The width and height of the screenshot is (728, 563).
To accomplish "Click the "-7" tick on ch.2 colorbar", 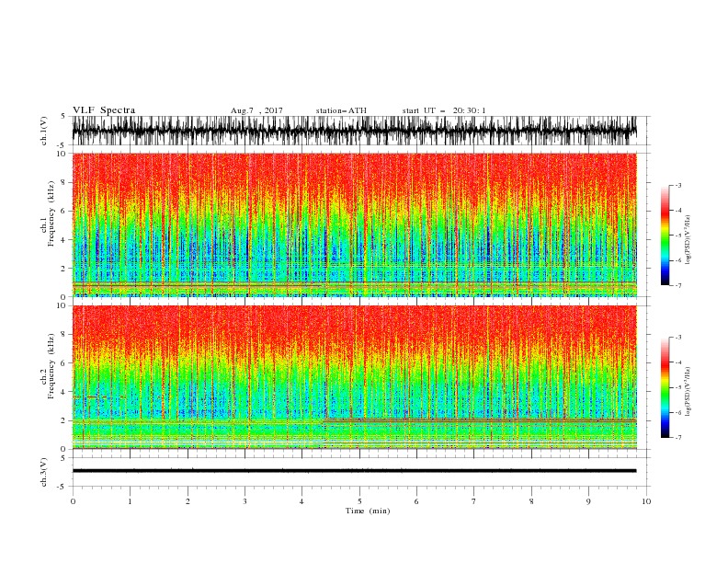I will (678, 437).
